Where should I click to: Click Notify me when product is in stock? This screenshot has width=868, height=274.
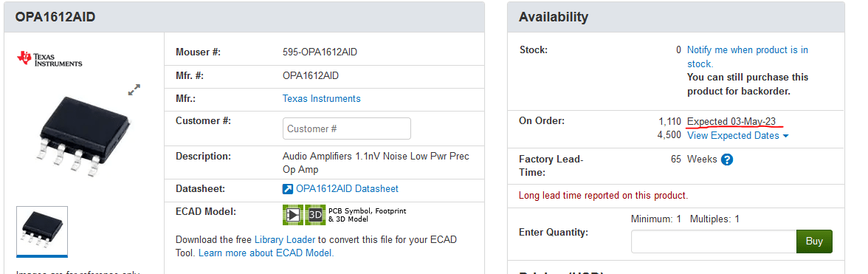coord(747,56)
